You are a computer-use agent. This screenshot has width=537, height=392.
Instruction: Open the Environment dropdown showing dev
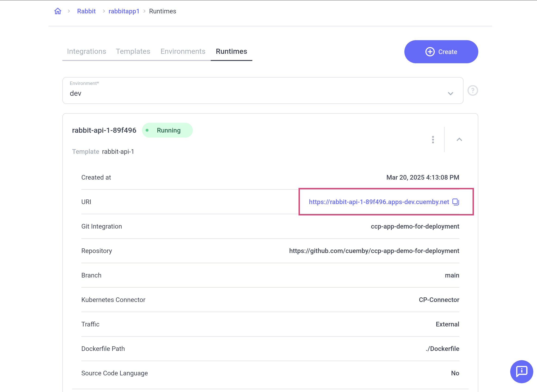450,93
